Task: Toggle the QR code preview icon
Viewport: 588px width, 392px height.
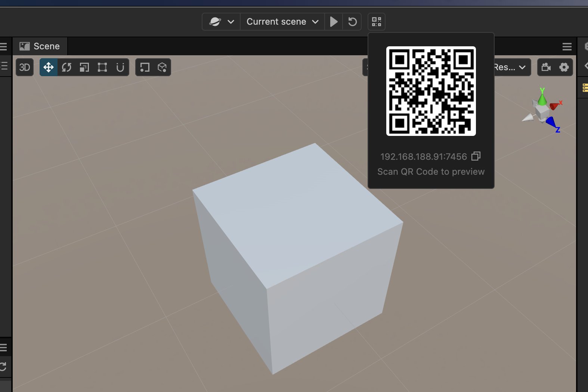Action: (x=377, y=22)
